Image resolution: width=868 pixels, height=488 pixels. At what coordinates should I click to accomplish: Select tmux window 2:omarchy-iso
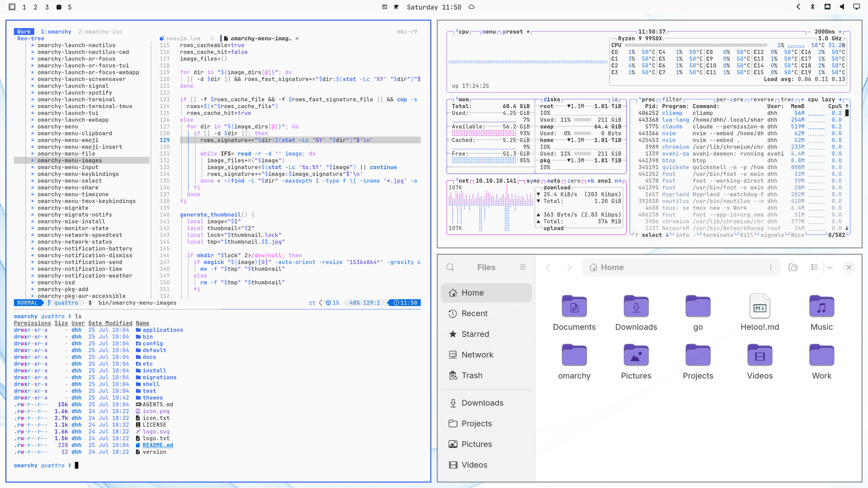(100, 32)
